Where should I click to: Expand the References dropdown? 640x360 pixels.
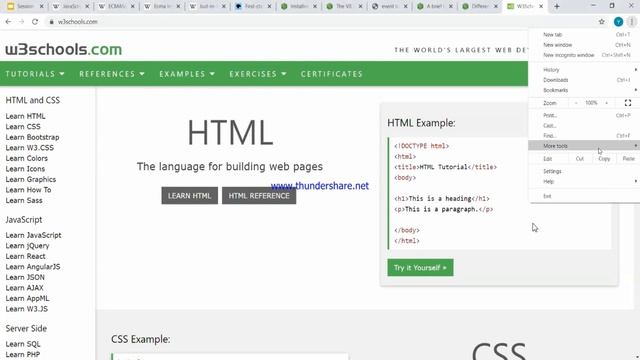(x=112, y=74)
